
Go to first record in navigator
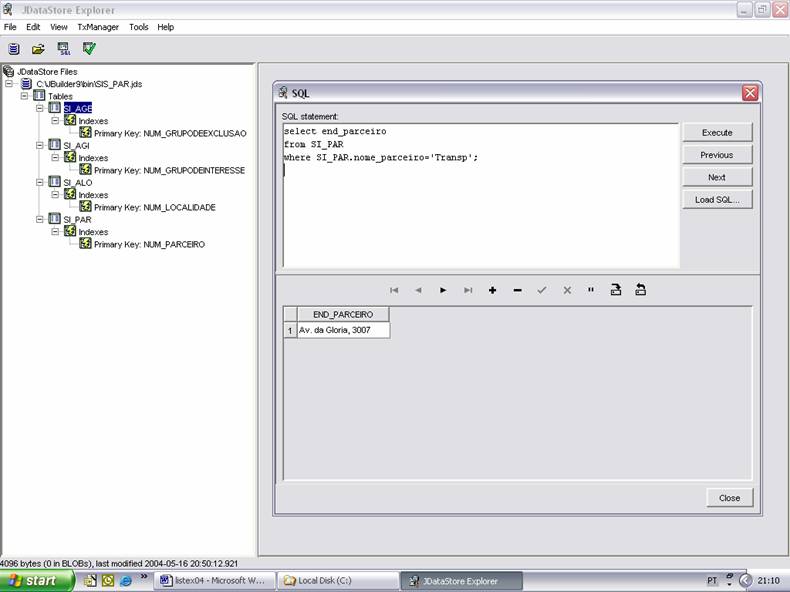pyautogui.click(x=394, y=290)
